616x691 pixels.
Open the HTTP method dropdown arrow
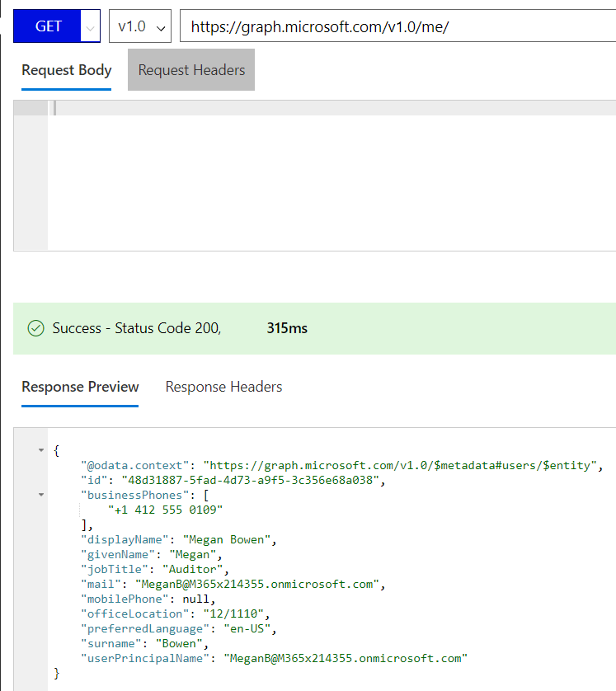pyautogui.click(x=89, y=26)
